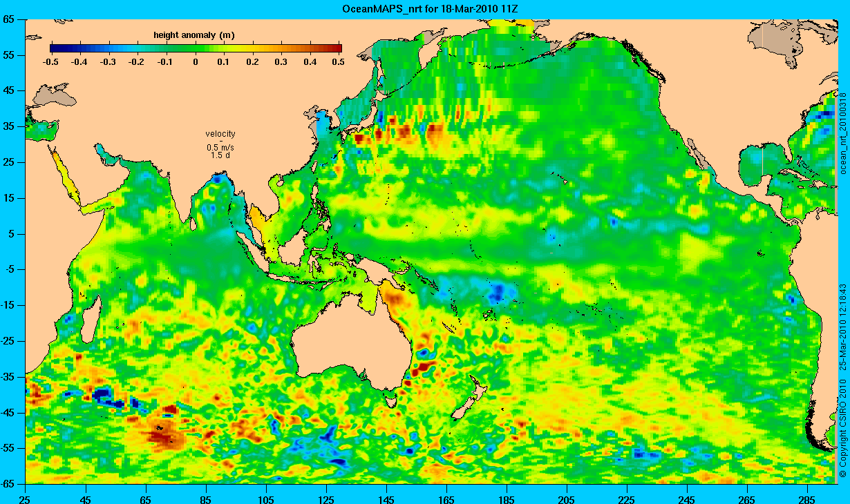
Task: Click the "0.5 m/s" velocity scale text
Action: point(220,148)
